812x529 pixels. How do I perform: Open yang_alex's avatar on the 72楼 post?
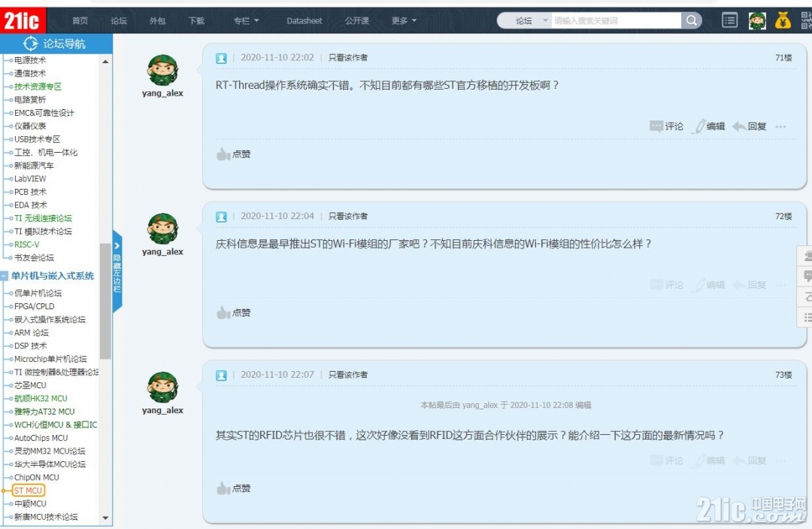pos(162,229)
